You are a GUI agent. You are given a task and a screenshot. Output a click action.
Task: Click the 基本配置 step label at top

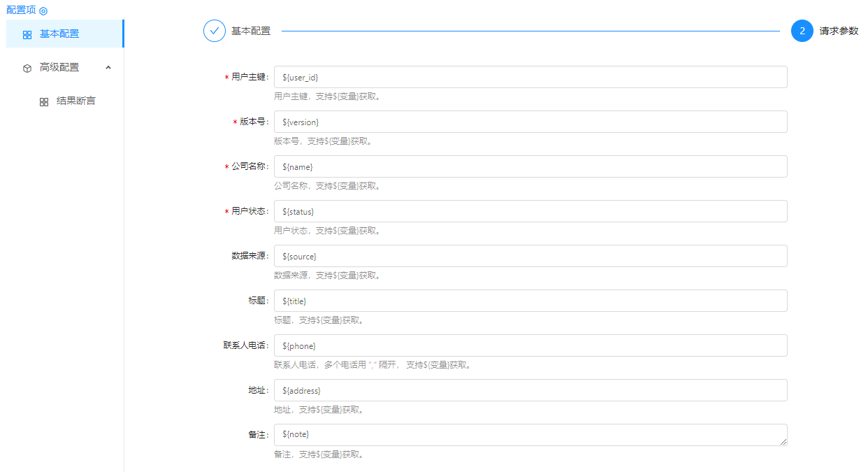click(251, 31)
